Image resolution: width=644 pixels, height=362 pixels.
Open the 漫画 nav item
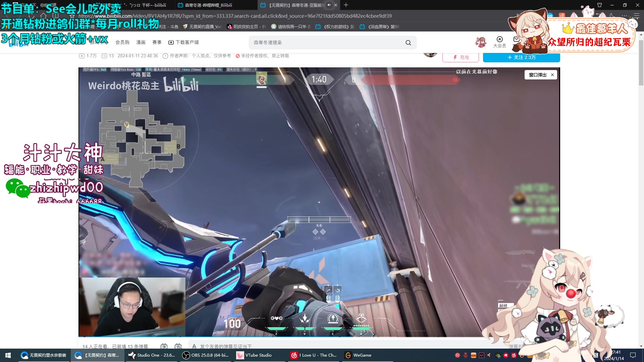click(x=141, y=42)
